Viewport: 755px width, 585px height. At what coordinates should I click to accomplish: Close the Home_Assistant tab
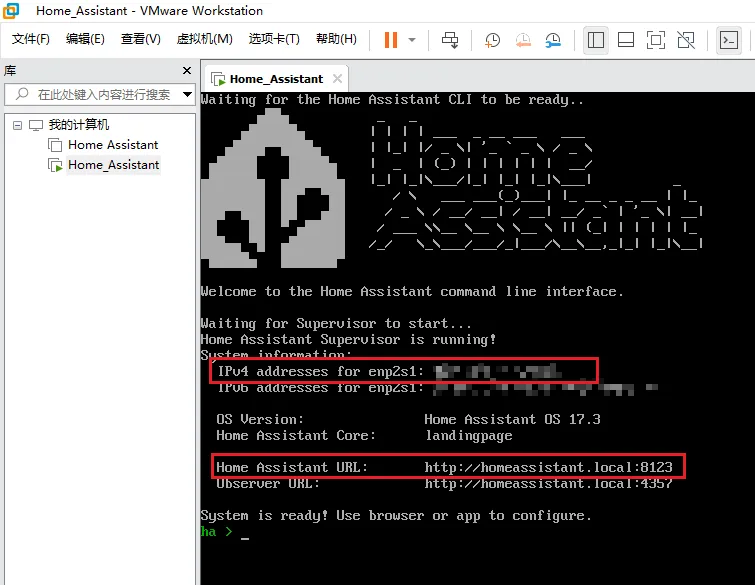pyautogui.click(x=338, y=78)
